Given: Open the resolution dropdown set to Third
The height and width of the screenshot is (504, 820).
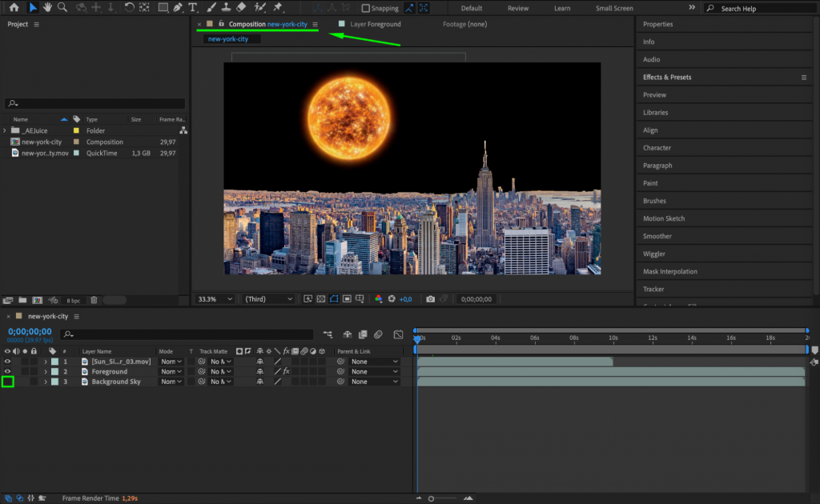Looking at the screenshot, I should [x=267, y=298].
